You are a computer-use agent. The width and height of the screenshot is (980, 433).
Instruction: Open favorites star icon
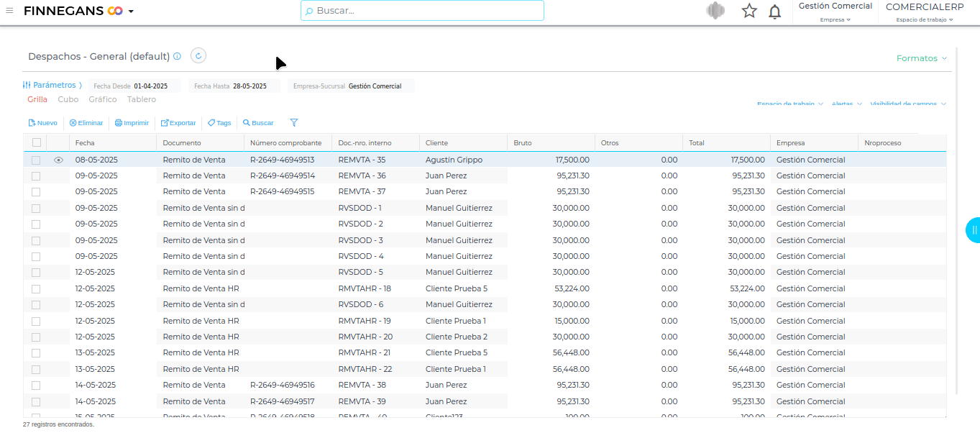pos(749,11)
